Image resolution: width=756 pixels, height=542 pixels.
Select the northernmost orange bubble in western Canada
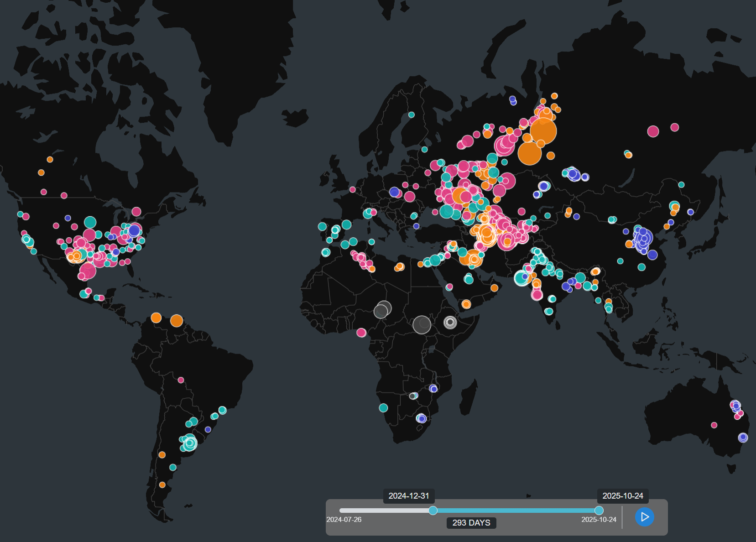coord(50,160)
